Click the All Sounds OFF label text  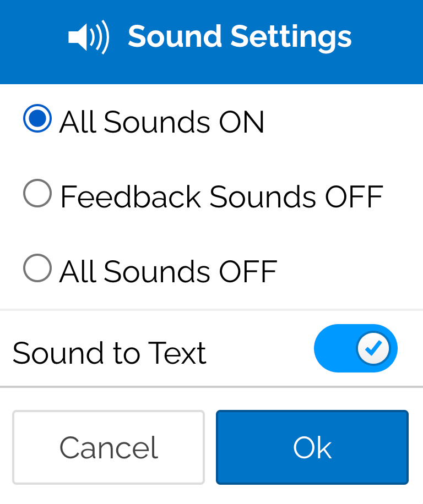click(x=168, y=271)
